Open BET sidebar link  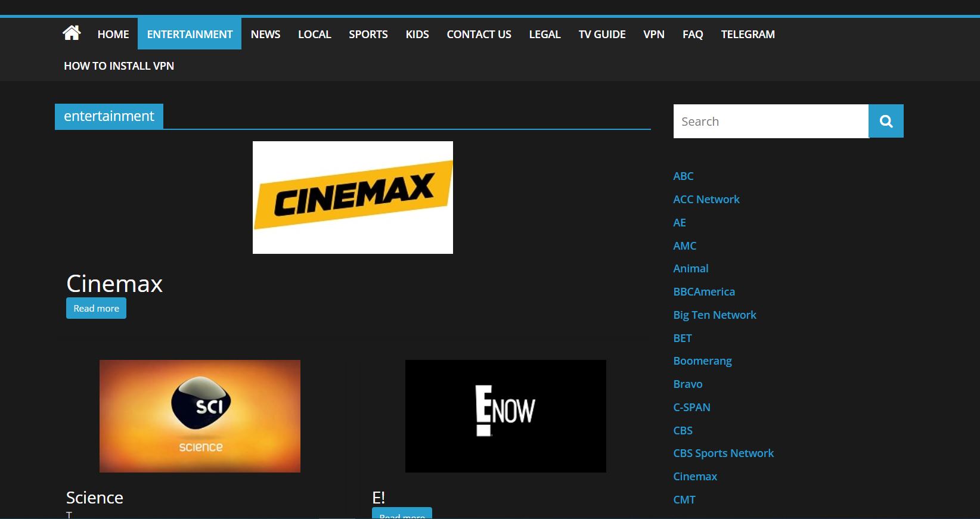pos(683,338)
